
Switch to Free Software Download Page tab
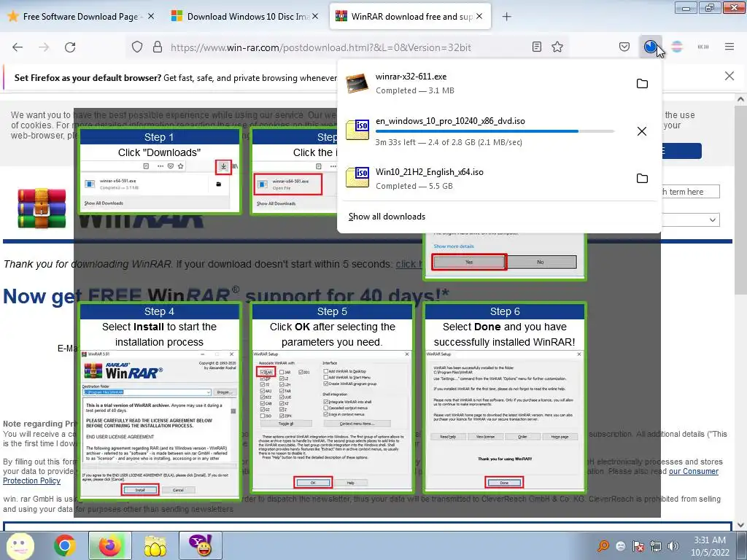[81, 17]
